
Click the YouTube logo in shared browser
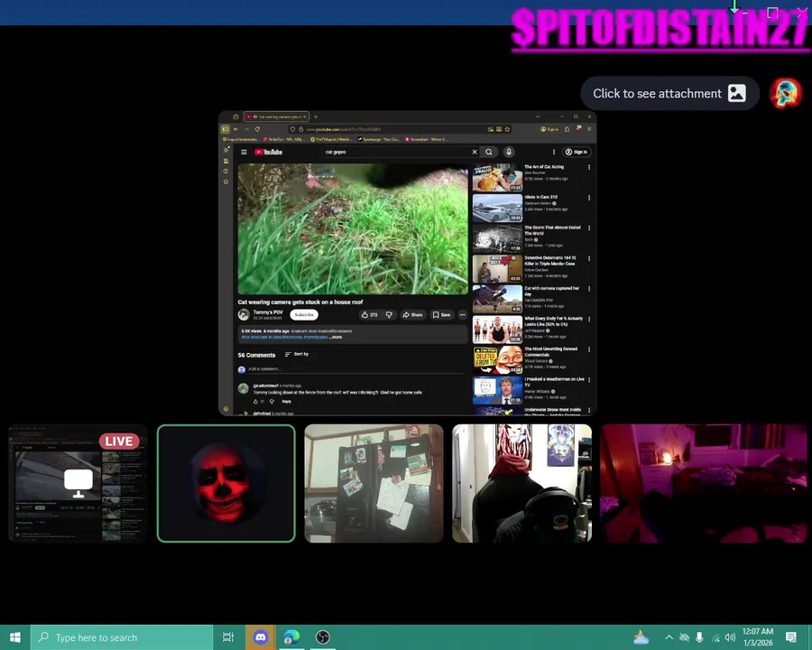point(268,152)
